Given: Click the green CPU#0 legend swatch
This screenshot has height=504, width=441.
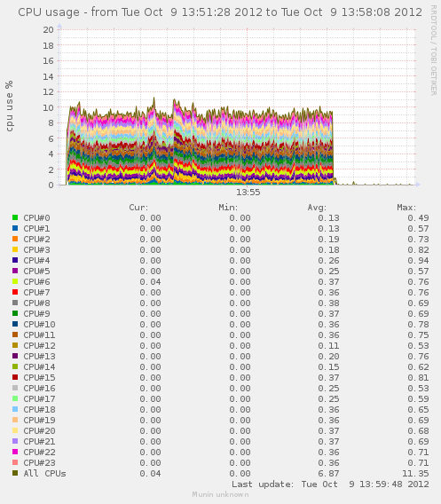Looking at the screenshot, I should point(15,217).
